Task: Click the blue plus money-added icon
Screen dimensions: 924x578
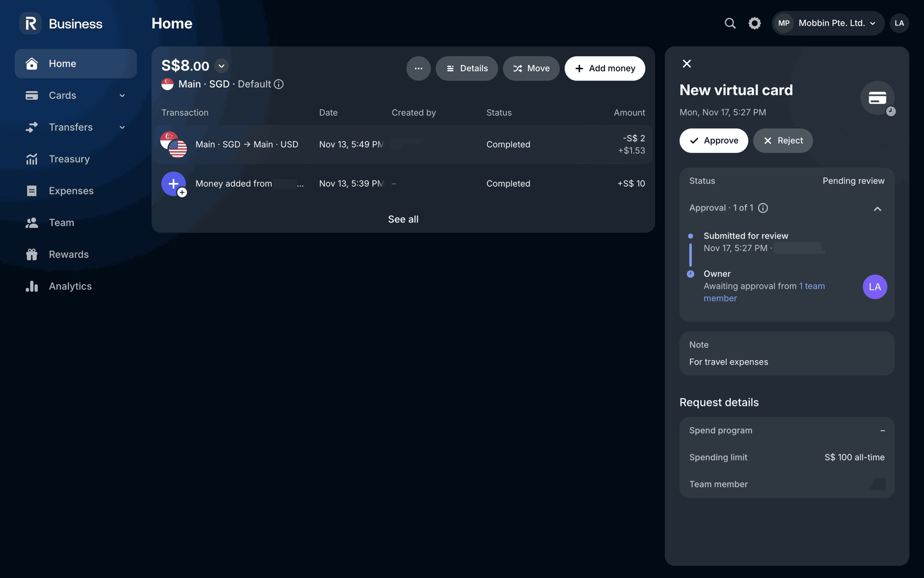Action: pyautogui.click(x=174, y=184)
